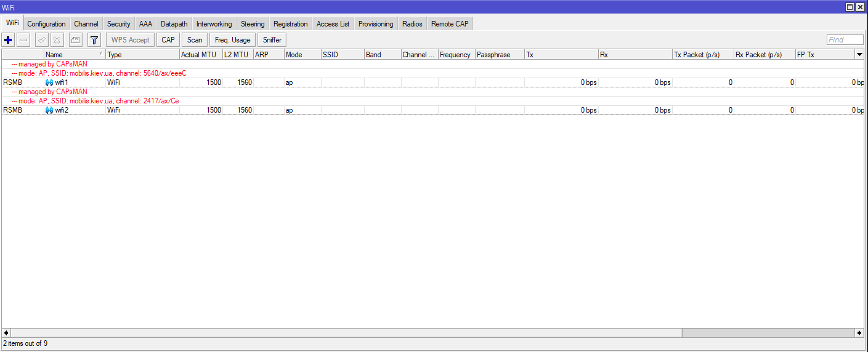Go to the Remote CAP tab
Image resolution: width=868 pixels, height=352 pixels.
pos(450,24)
